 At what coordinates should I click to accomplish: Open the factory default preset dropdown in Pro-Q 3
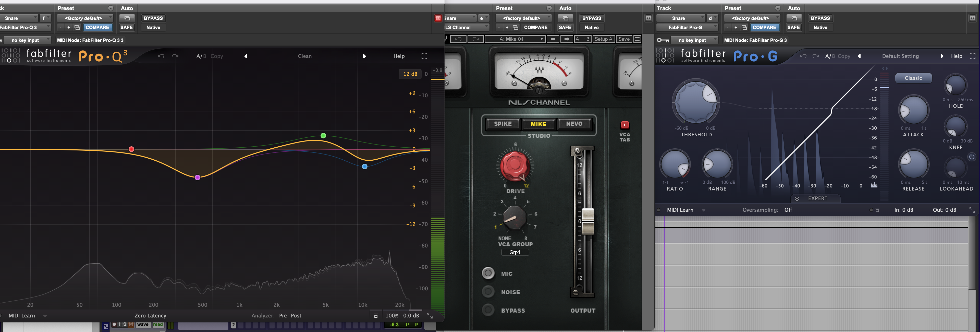[x=85, y=18]
